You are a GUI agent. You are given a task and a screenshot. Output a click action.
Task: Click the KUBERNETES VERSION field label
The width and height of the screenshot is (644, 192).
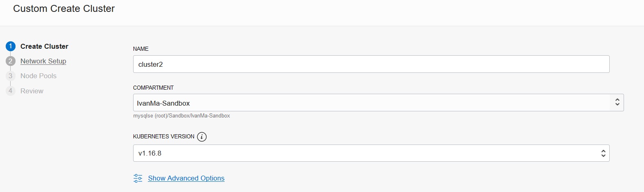[x=164, y=137]
